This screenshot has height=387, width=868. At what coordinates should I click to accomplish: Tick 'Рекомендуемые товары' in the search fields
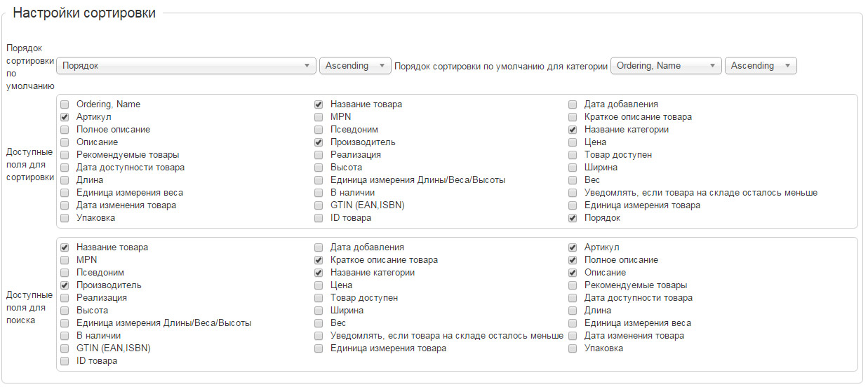pyautogui.click(x=573, y=285)
